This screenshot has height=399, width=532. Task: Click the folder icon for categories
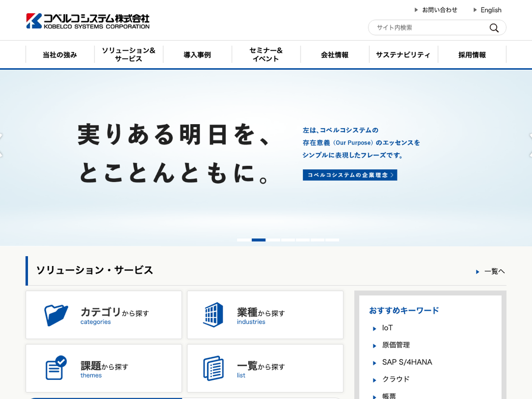coord(56,315)
